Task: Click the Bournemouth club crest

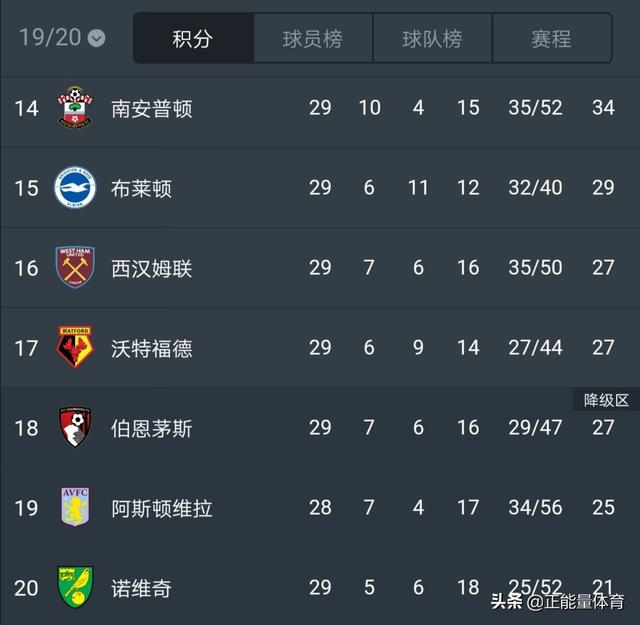Action: 75,428
